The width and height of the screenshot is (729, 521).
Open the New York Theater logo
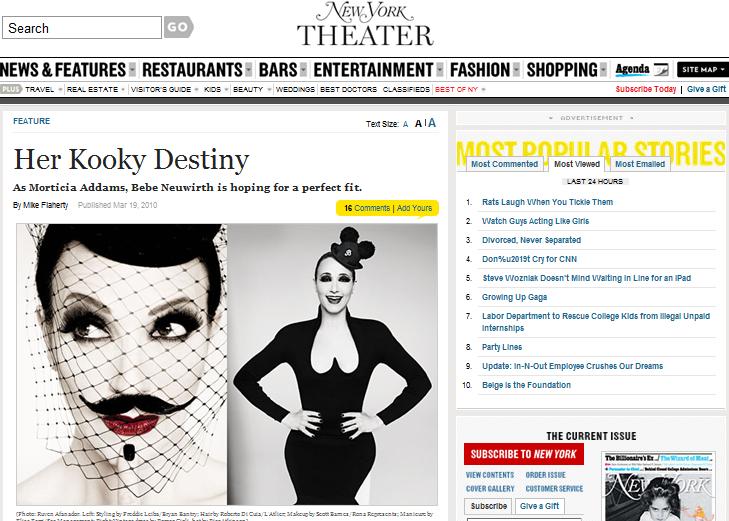point(365,24)
